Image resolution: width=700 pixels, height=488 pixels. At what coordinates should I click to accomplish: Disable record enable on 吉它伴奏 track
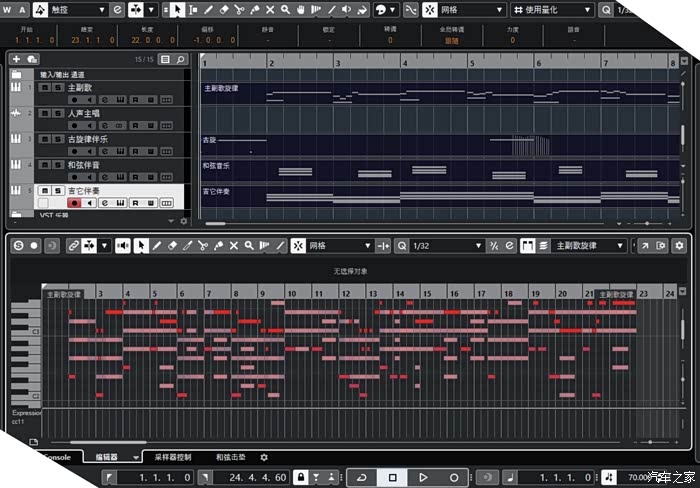point(73,203)
